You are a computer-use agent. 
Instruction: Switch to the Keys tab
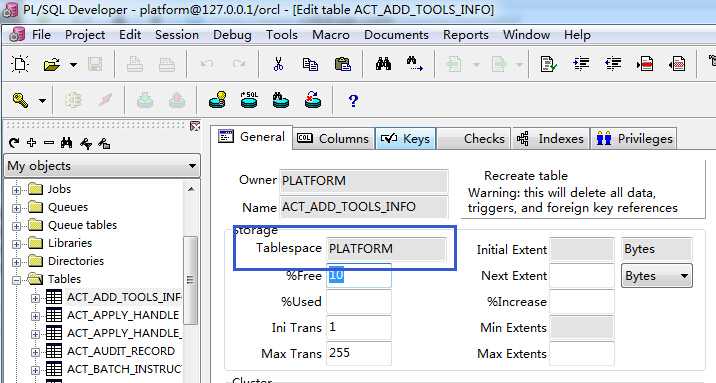point(405,138)
